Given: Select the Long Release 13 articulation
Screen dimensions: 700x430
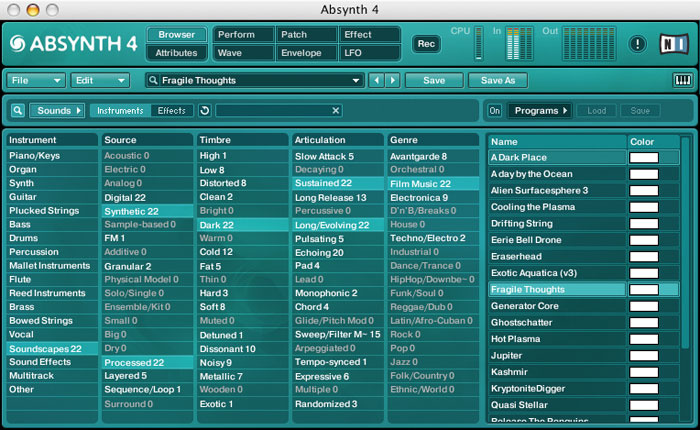Looking at the screenshot, I should pos(338,197).
